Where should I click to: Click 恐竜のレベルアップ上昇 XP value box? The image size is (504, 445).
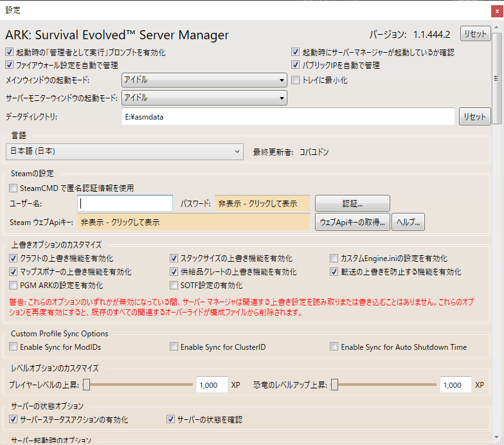tap(456, 385)
